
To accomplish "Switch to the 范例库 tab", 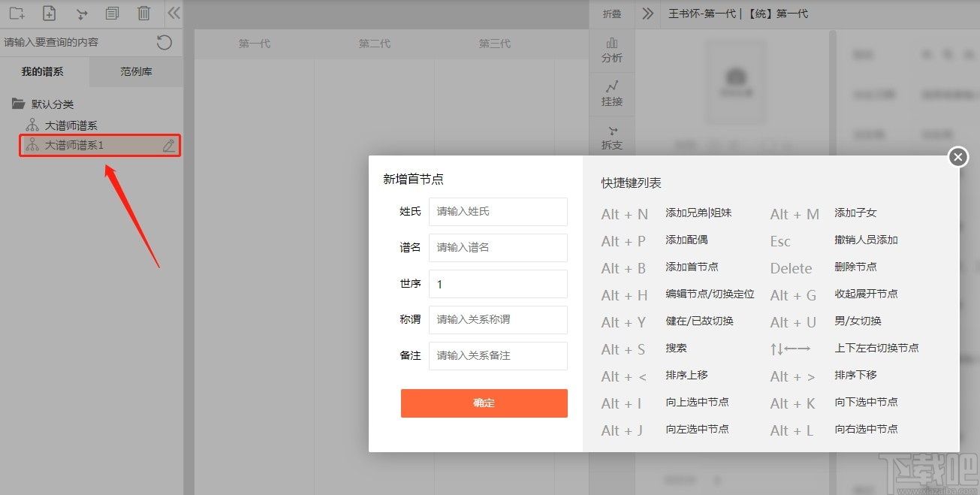I will pos(135,71).
